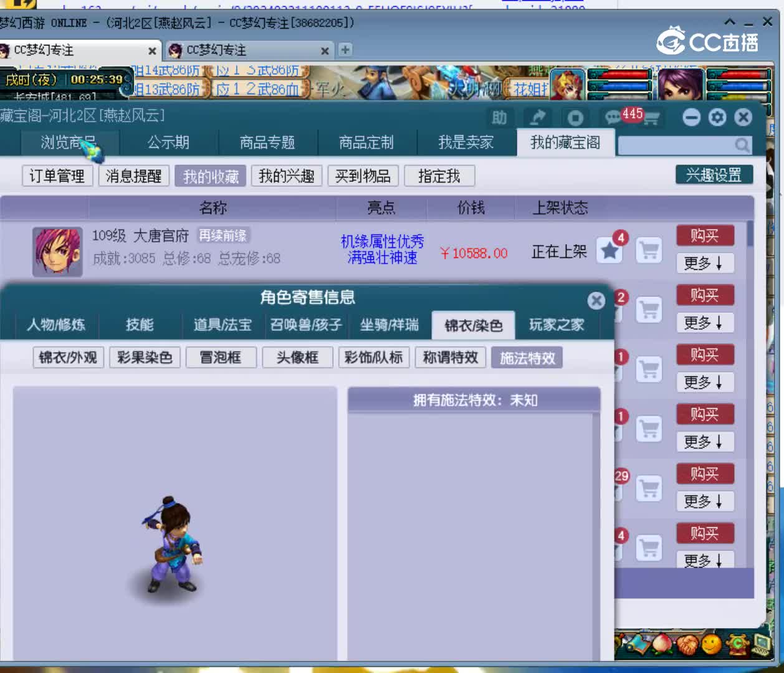Select 冒泡框 sub-tab
This screenshot has height=673, width=784.
[x=221, y=358]
